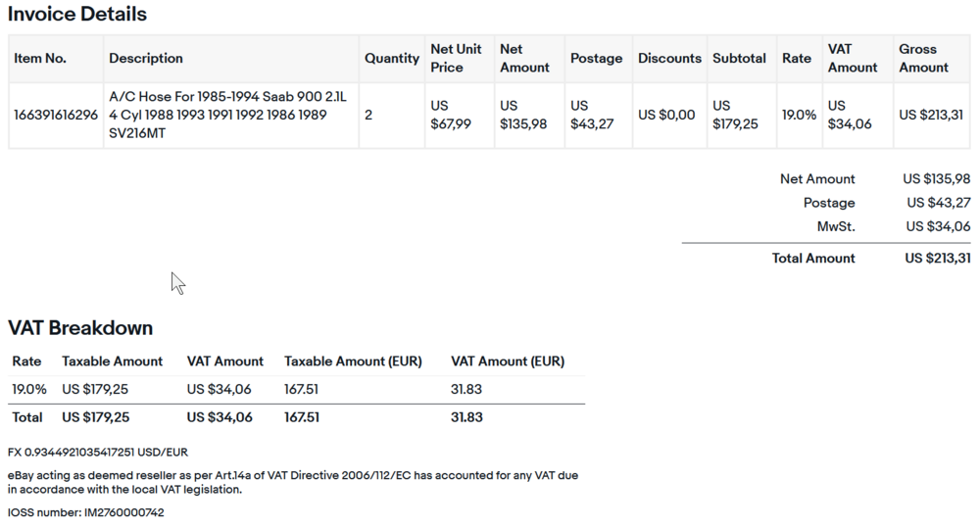Click US $135,98 in the invoice table row

pos(523,115)
